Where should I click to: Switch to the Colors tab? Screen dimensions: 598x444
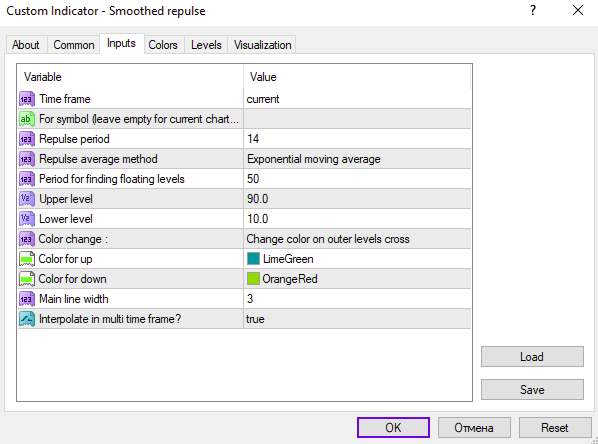163,45
